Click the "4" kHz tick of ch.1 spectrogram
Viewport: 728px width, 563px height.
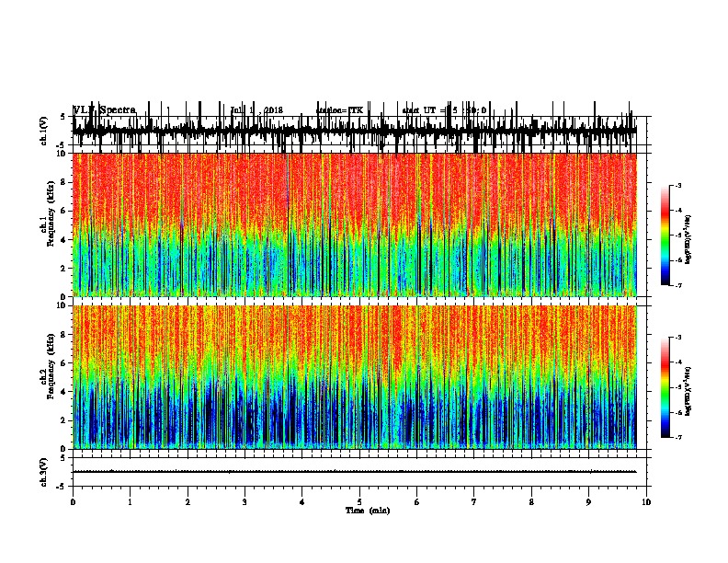coord(64,240)
